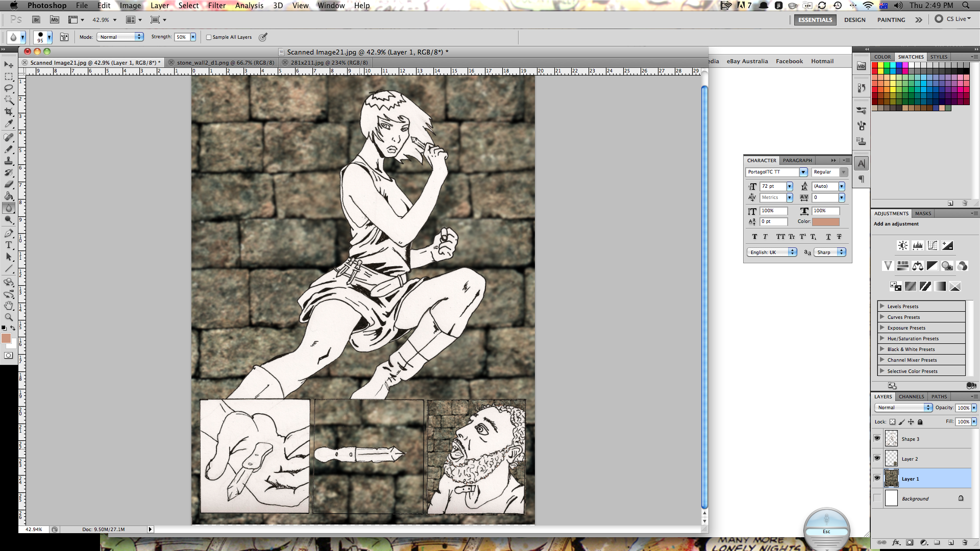Hide the Layer 2 layer
This screenshot has width=980, height=551.
tap(877, 458)
